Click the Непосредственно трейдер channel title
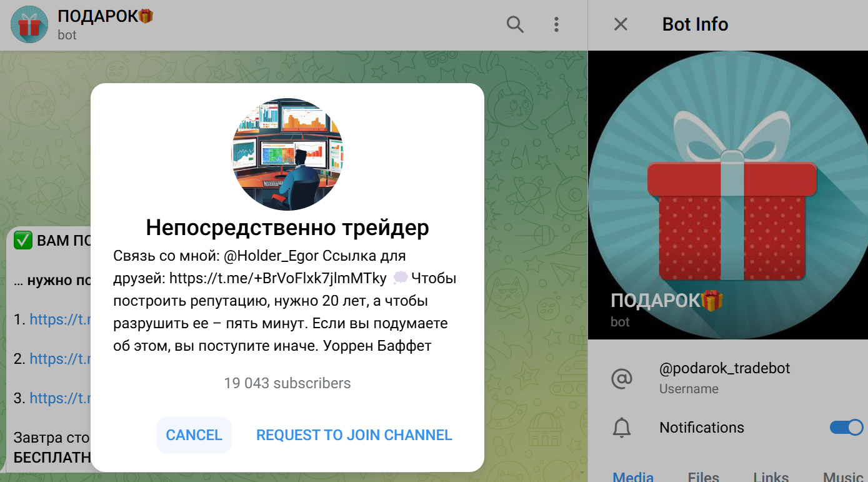Viewport: 868px width, 482px height. [287, 228]
